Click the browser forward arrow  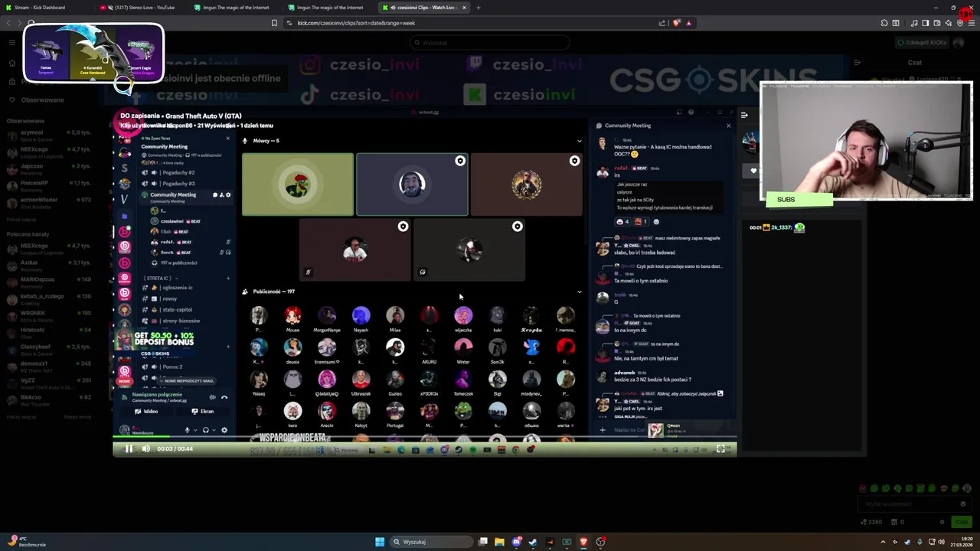coord(21,23)
